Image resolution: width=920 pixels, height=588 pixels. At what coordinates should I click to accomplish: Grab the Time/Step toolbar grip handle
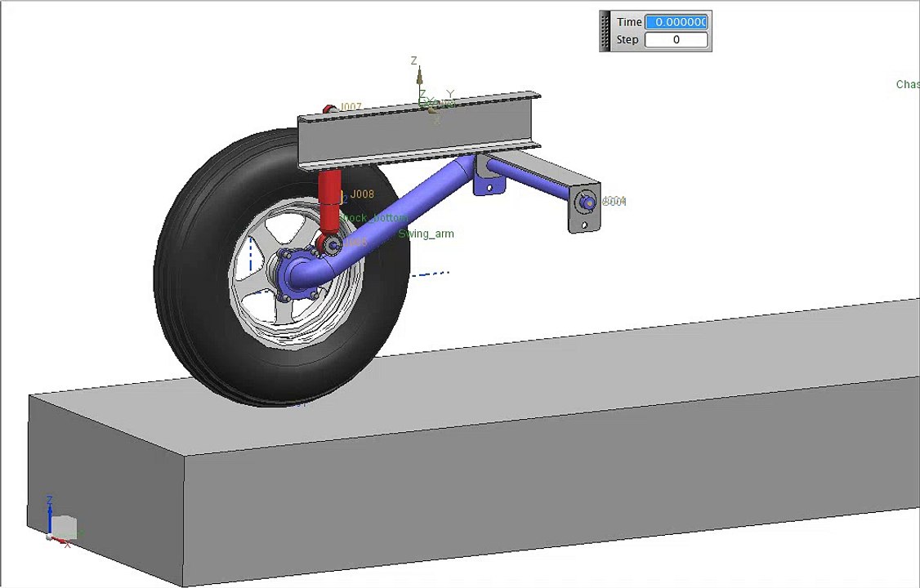(x=605, y=31)
